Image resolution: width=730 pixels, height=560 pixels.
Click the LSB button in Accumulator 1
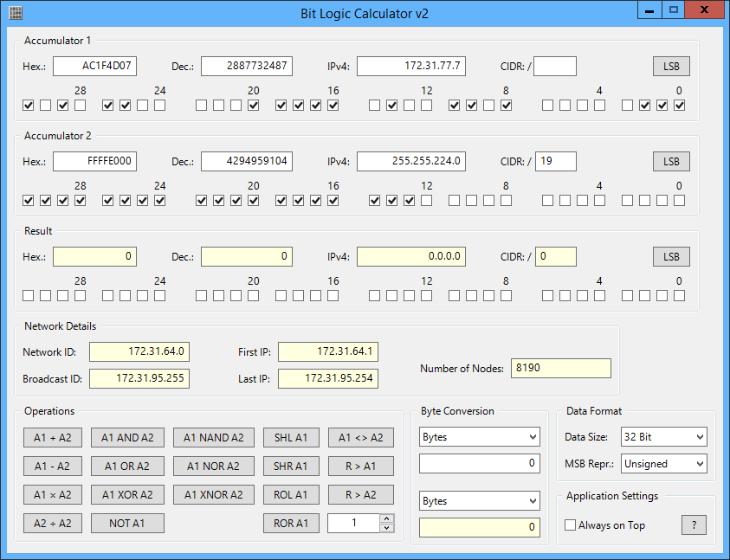click(671, 66)
